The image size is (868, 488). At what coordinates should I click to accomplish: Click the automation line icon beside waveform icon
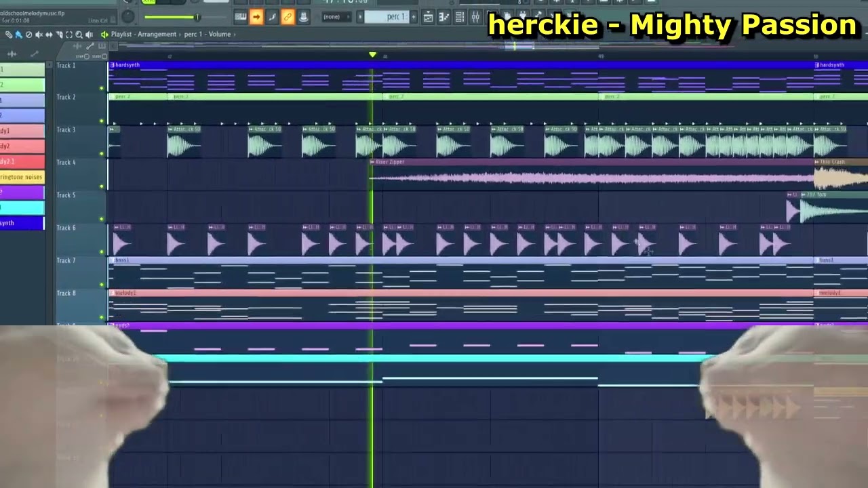(34, 54)
